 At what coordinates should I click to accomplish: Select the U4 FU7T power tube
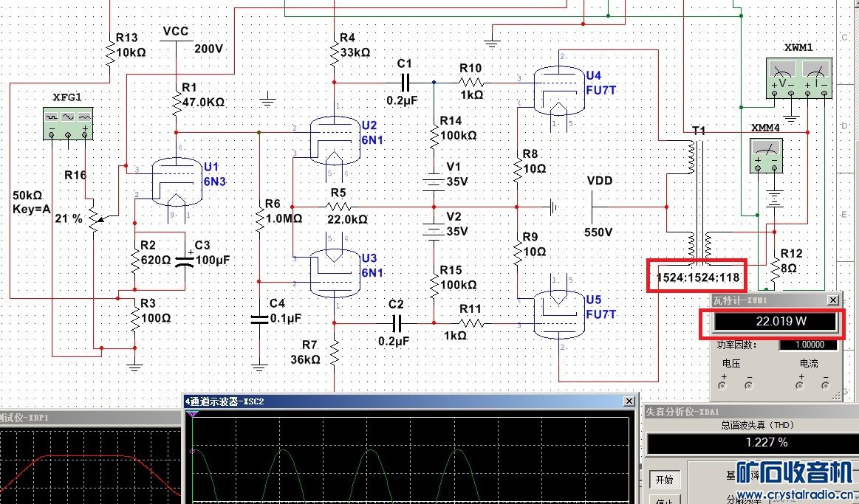pos(557,88)
